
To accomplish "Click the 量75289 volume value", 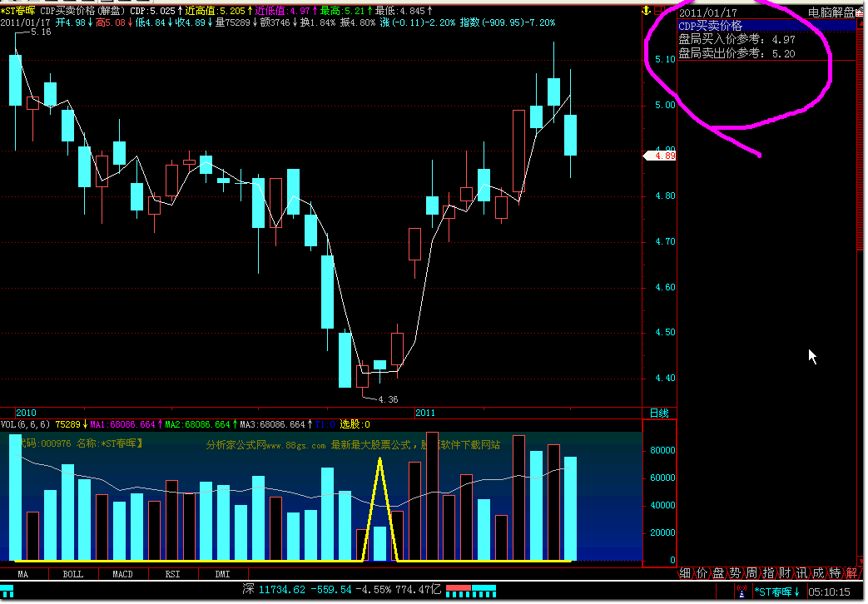I will 232,22.
